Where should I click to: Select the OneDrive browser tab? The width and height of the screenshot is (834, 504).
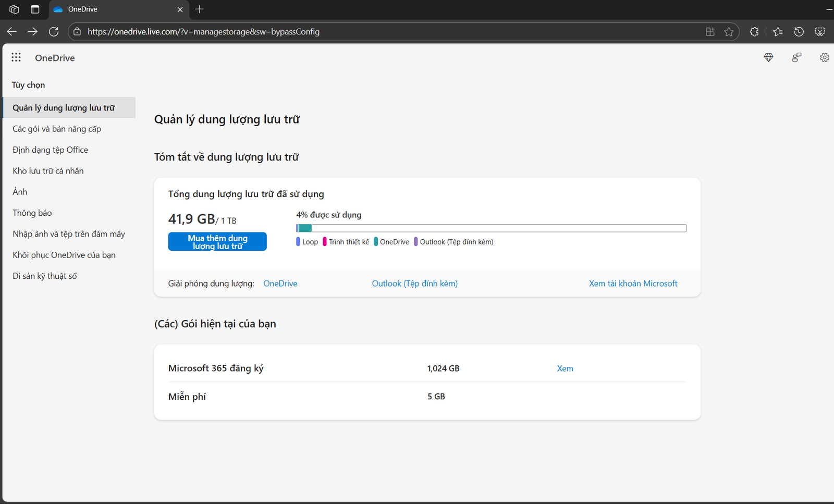click(x=119, y=9)
